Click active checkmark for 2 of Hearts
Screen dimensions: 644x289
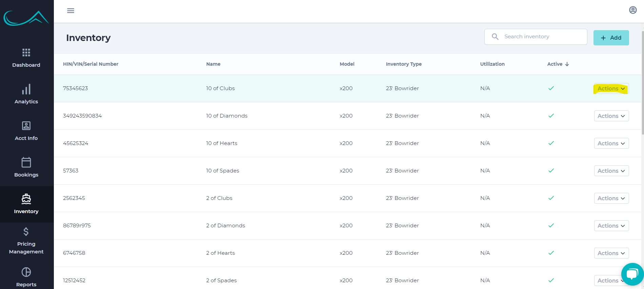click(x=551, y=253)
